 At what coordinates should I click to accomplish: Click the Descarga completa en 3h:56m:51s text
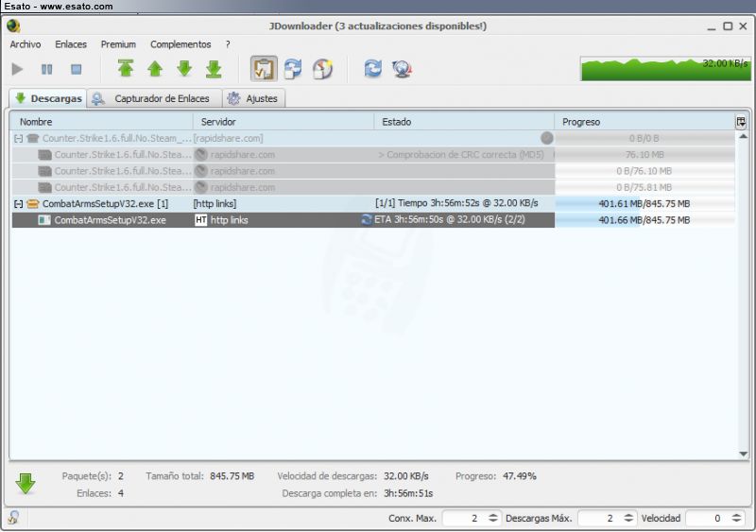[358, 493]
